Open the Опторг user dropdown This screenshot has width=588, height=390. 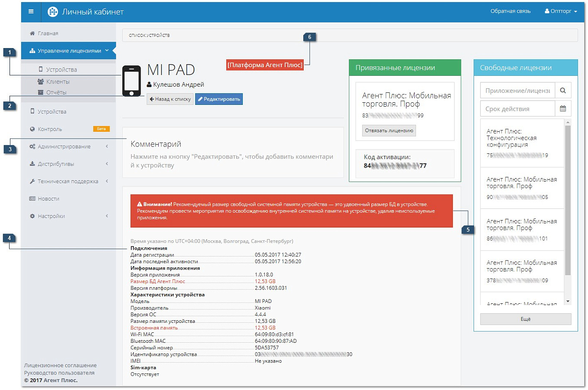point(561,11)
